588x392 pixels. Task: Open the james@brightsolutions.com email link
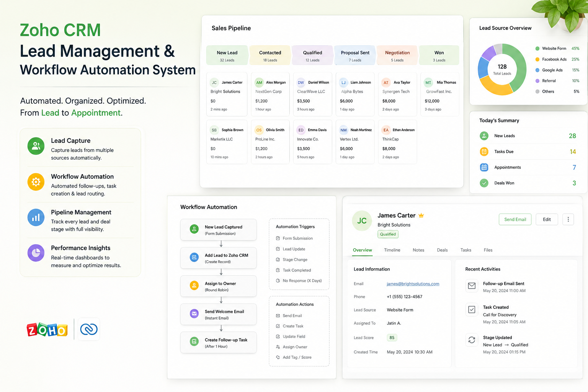(413, 284)
